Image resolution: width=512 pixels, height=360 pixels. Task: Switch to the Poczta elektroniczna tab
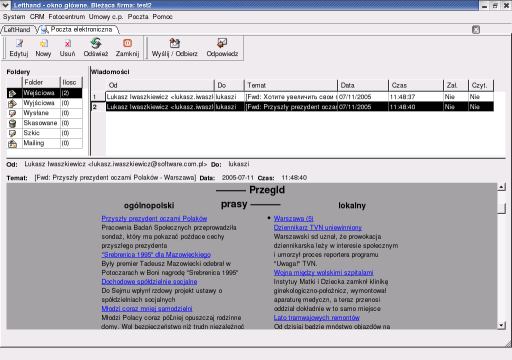coord(79,30)
